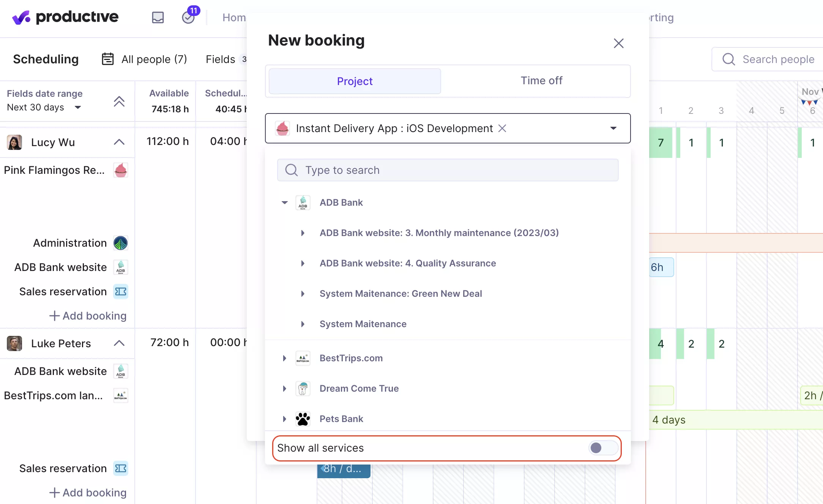Expand the System Maitenance item
Image resolution: width=823 pixels, height=504 pixels.
tap(303, 324)
